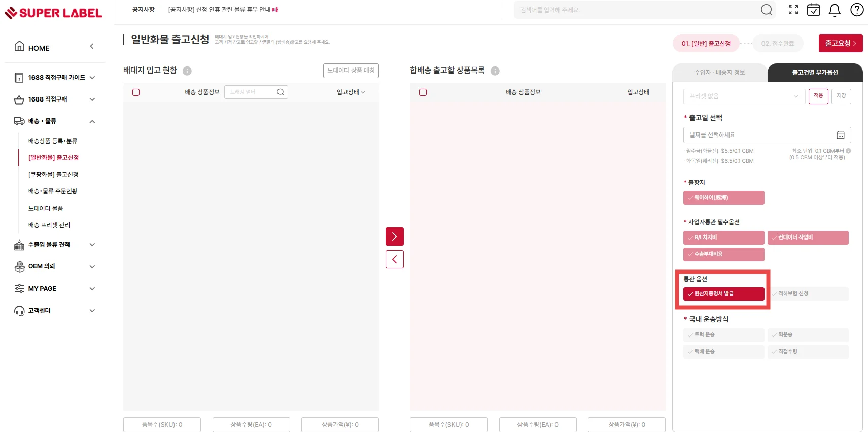Open notifications via the bell icon
868x439 pixels.
(835, 10)
